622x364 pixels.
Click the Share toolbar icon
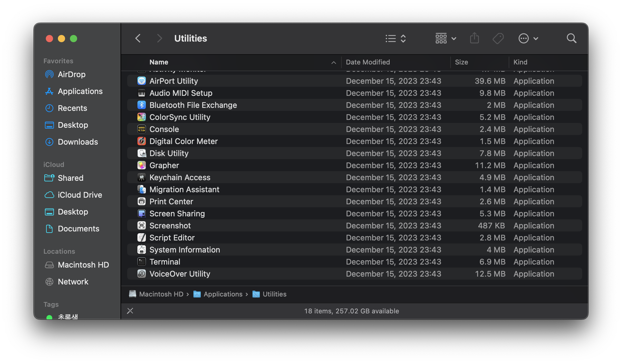(x=474, y=38)
